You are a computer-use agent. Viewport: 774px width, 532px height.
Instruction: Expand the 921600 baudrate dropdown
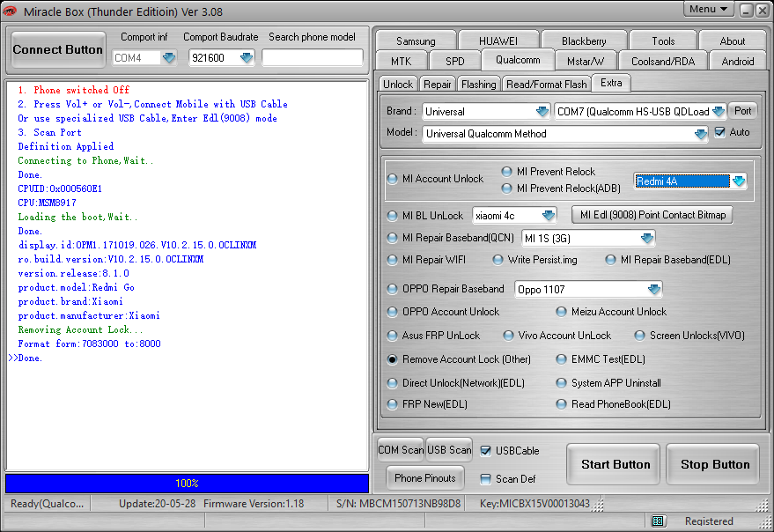(247, 58)
